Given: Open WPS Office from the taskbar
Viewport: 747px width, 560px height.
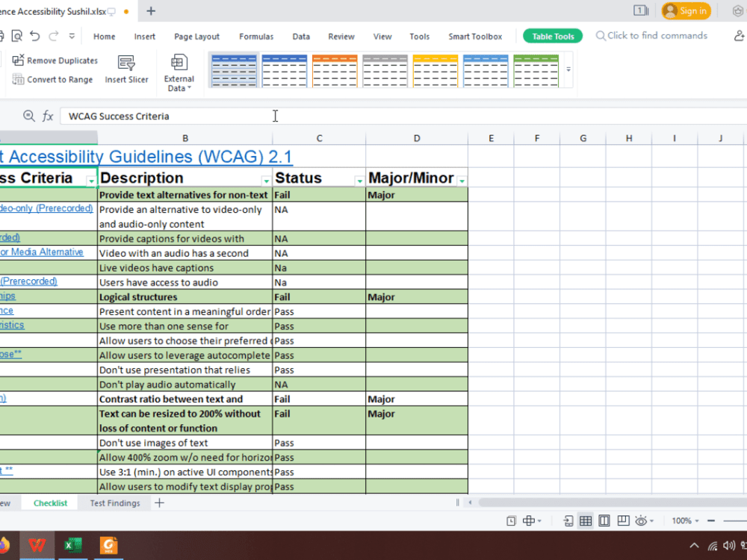Looking at the screenshot, I should pyautogui.click(x=37, y=545).
